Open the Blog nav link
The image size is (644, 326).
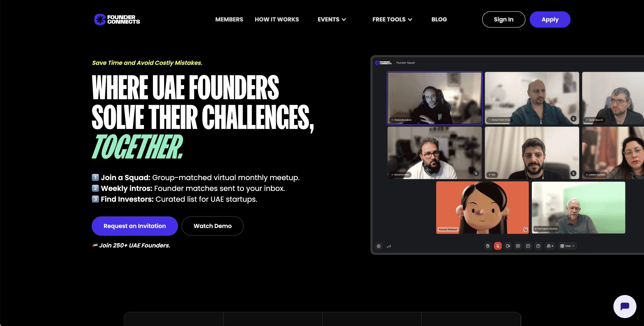(439, 19)
